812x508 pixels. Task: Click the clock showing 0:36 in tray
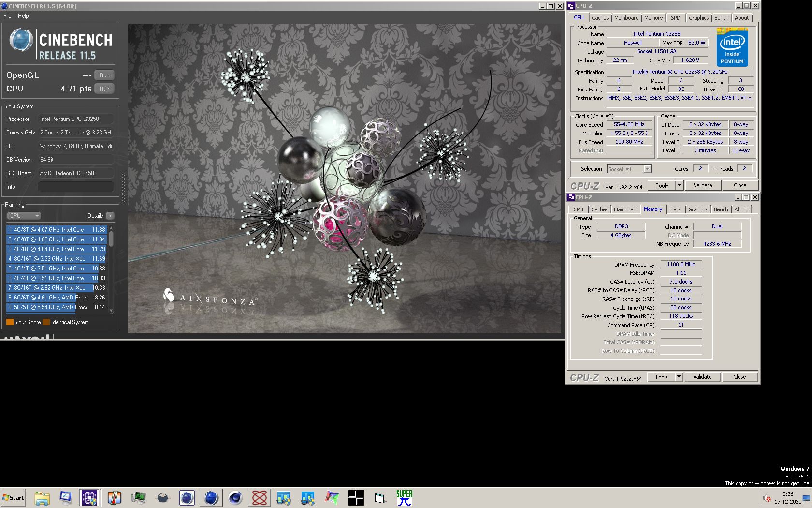click(x=788, y=494)
